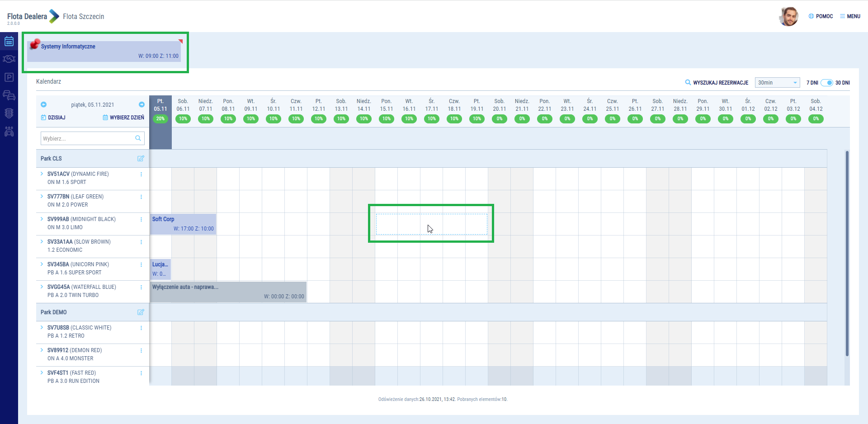
Task: Open the MENU in top right
Action: coord(850,16)
